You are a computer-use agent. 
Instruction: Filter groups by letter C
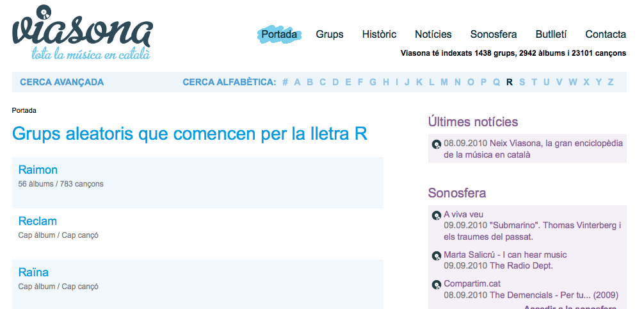(323, 82)
